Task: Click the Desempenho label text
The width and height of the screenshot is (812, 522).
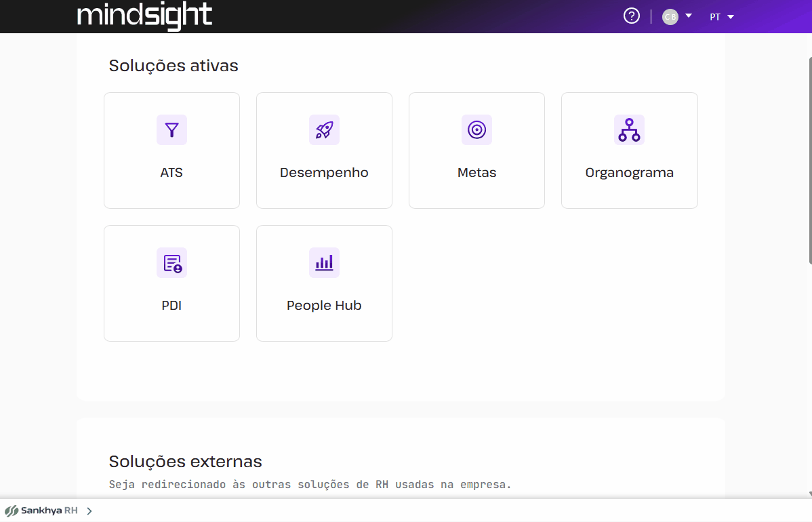Action: (x=324, y=172)
